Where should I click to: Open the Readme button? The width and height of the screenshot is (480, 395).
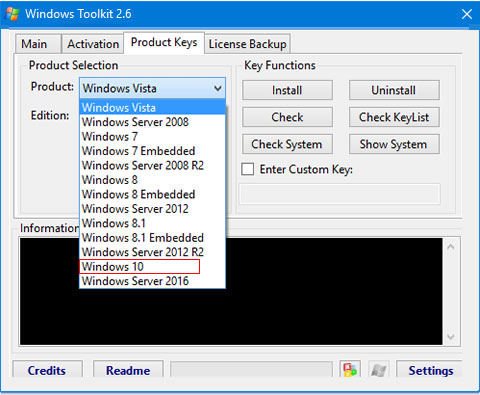click(128, 370)
